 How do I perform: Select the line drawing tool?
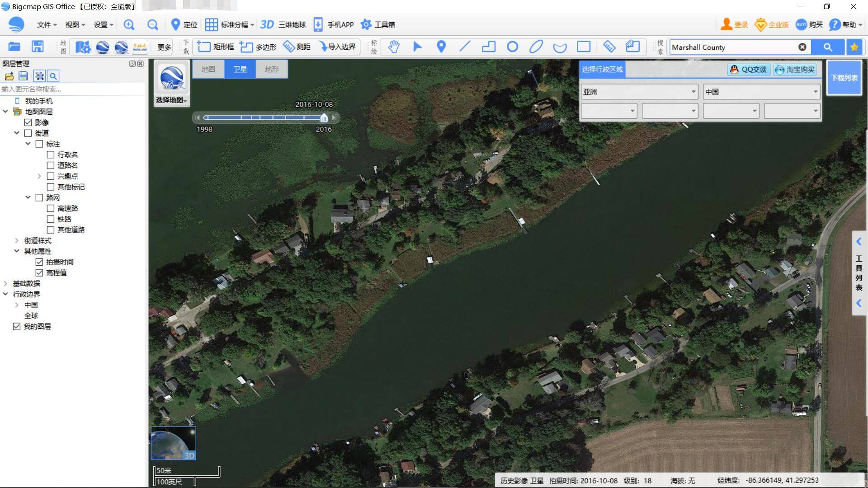[465, 47]
